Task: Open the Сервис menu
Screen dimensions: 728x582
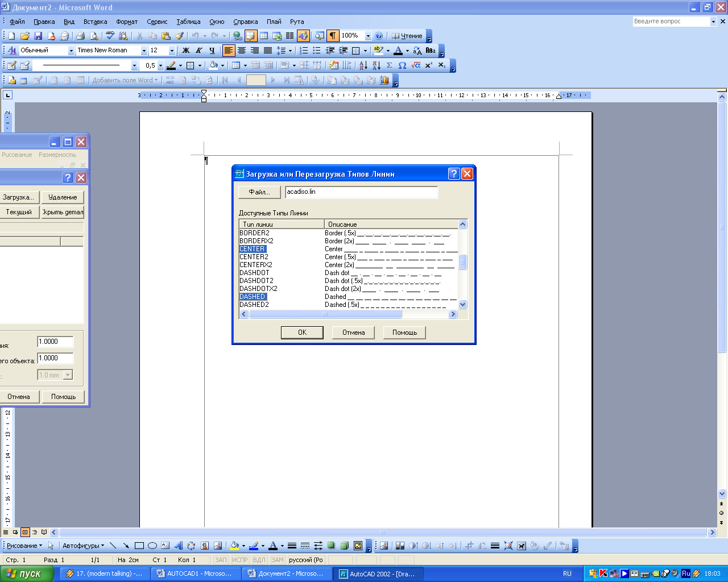Action: [157, 22]
